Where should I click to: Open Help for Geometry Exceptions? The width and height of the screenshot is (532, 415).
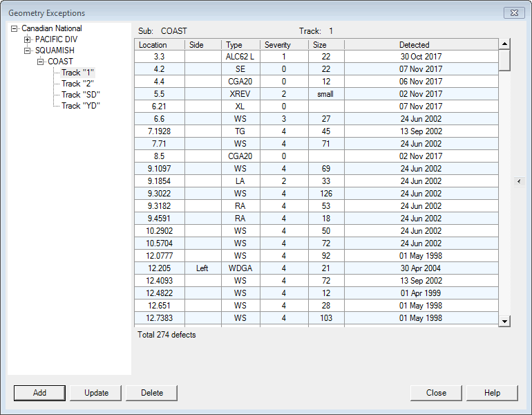point(492,393)
